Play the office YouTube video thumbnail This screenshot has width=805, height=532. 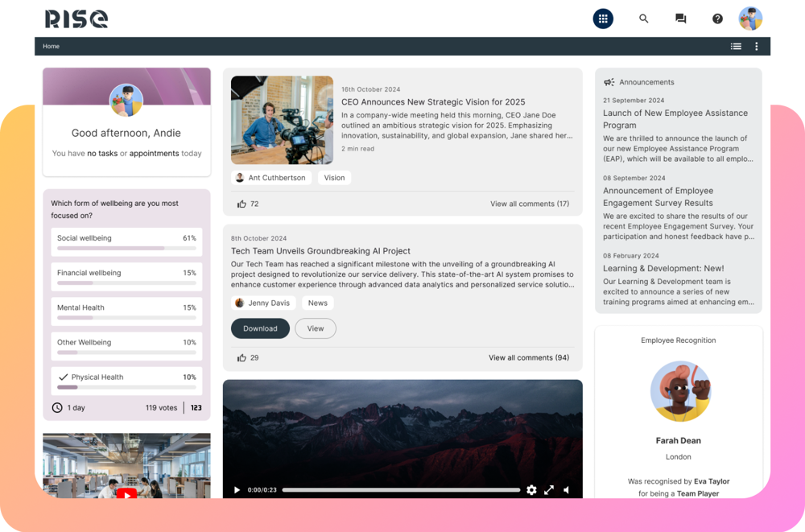coord(126,495)
